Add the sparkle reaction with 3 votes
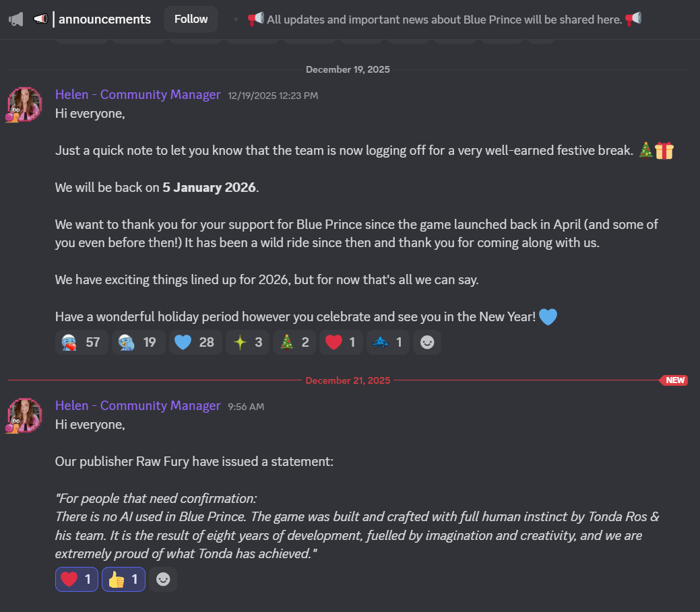 click(x=247, y=342)
